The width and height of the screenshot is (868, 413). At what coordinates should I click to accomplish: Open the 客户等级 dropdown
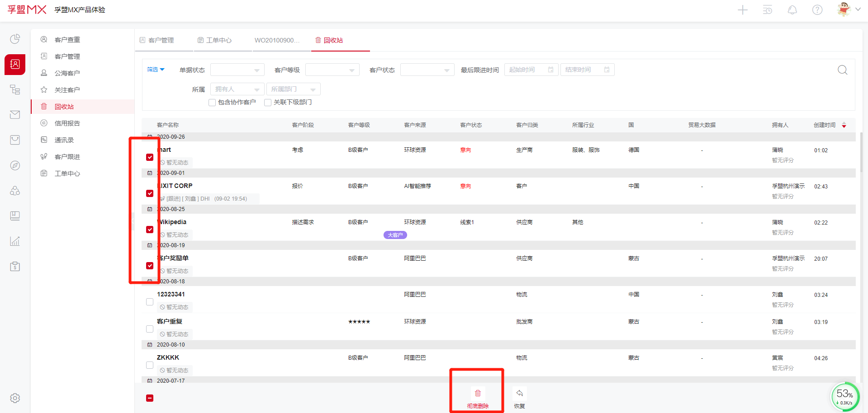point(332,70)
